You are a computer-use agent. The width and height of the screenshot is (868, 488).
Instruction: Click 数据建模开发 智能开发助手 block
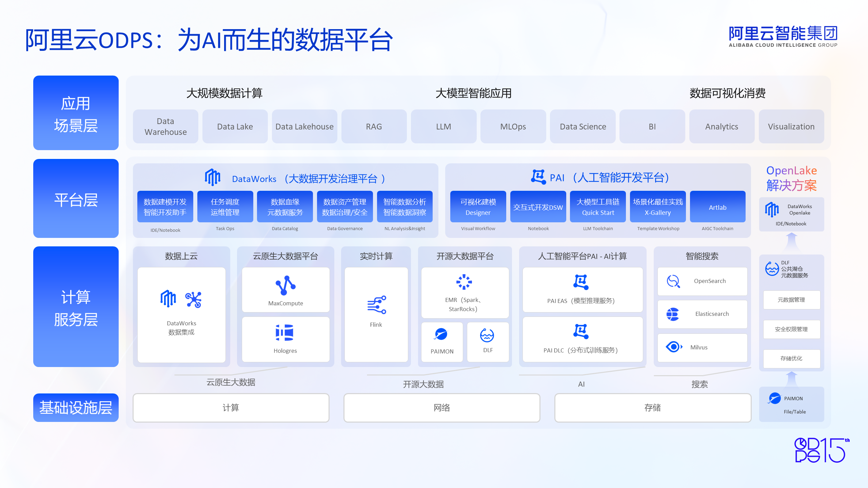click(165, 207)
